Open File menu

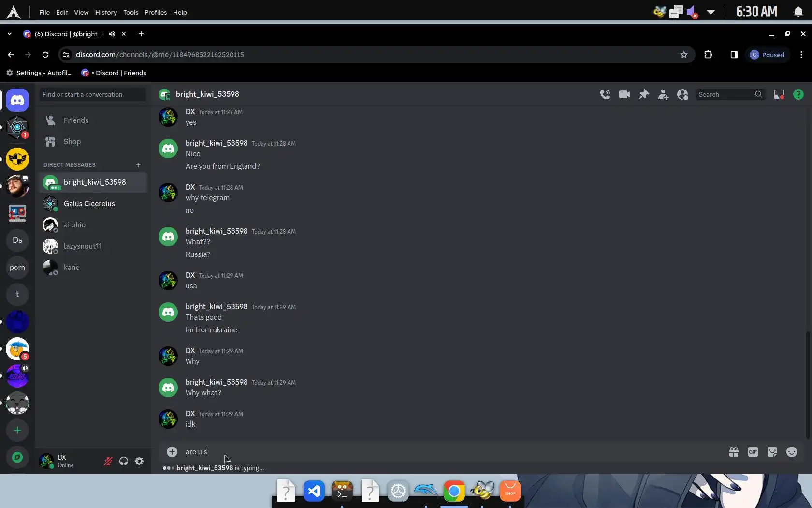tap(44, 12)
